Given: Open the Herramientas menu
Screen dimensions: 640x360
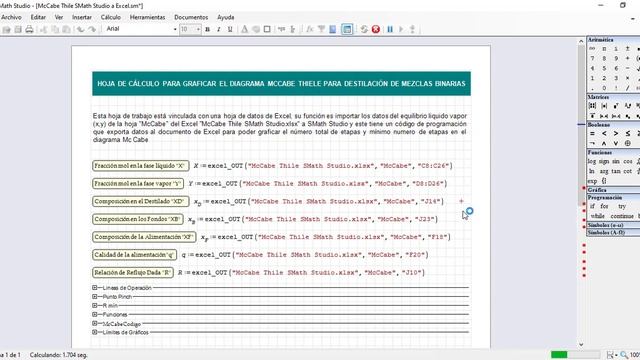Looking at the screenshot, I should coord(147,17).
